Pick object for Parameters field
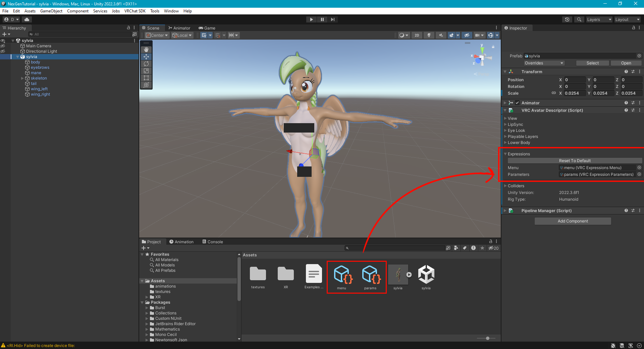The height and width of the screenshot is (349, 644). pyautogui.click(x=639, y=174)
